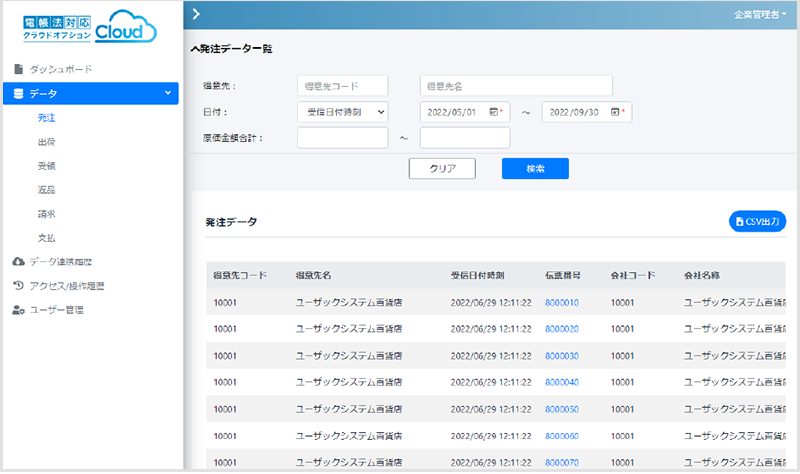This screenshot has width=800, height=474.
Task: Click the データ database icon
Action: click(x=18, y=93)
